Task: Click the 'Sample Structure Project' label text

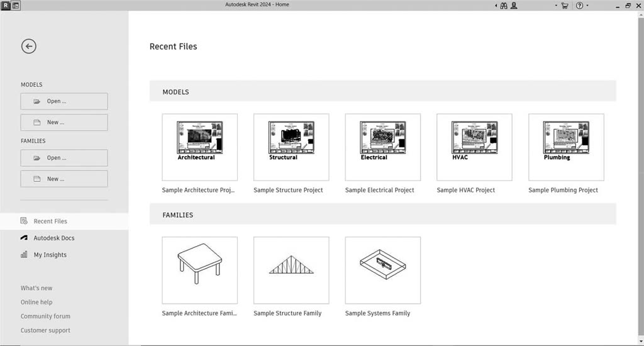Action: 288,190
